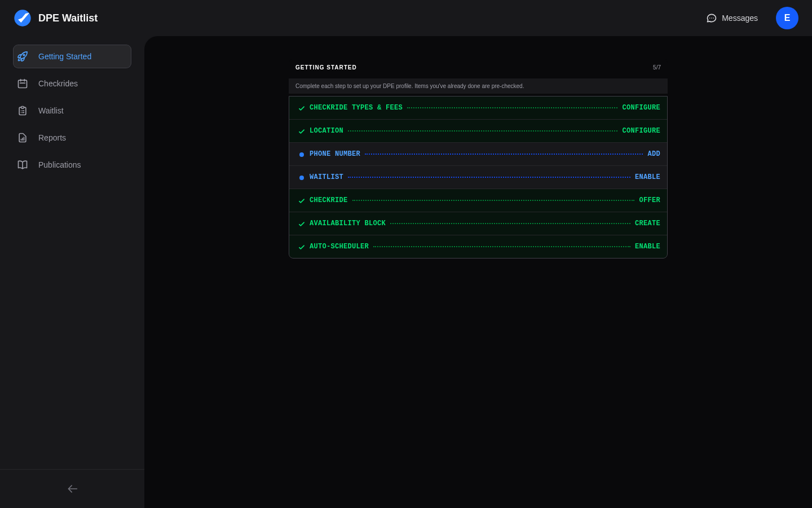Viewport: 812px width, 508px height.
Task: Toggle the checkmark on CHECKRIDE TYPES & FEES
Action: point(302,108)
